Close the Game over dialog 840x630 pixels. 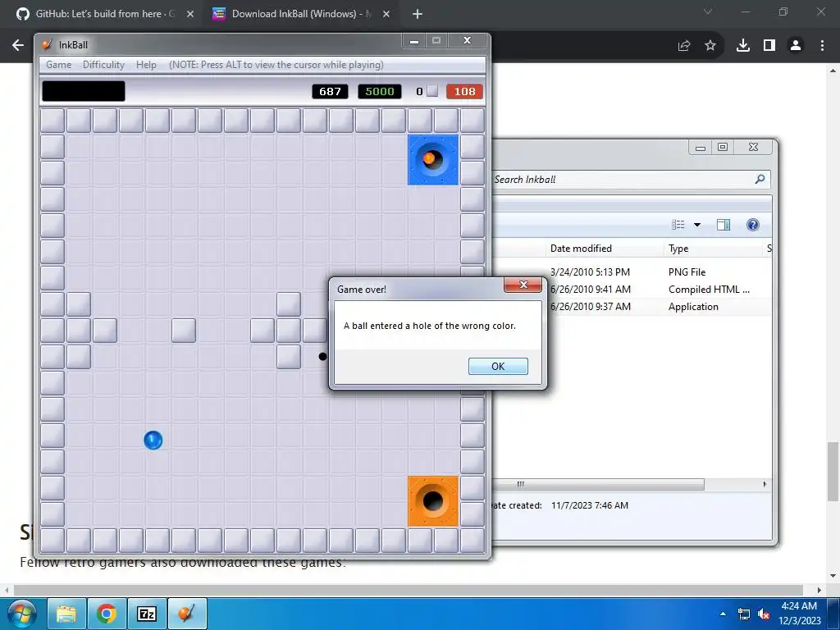[x=523, y=285]
